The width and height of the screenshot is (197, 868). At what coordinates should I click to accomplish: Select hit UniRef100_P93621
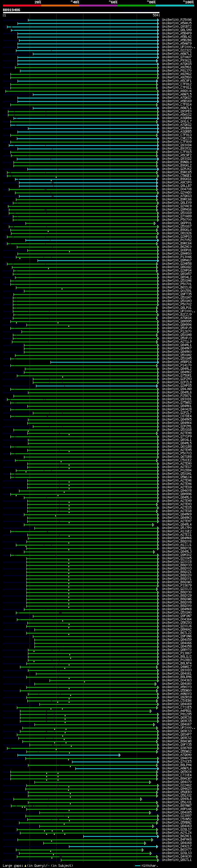tap(176, 60)
